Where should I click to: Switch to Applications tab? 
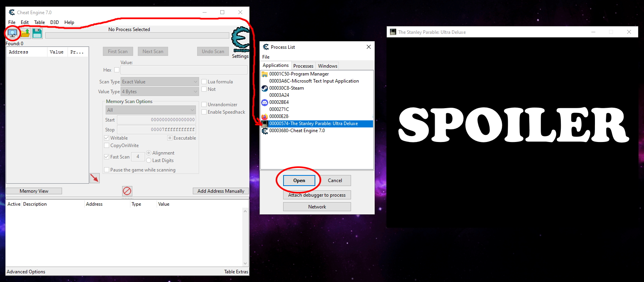(x=276, y=65)
